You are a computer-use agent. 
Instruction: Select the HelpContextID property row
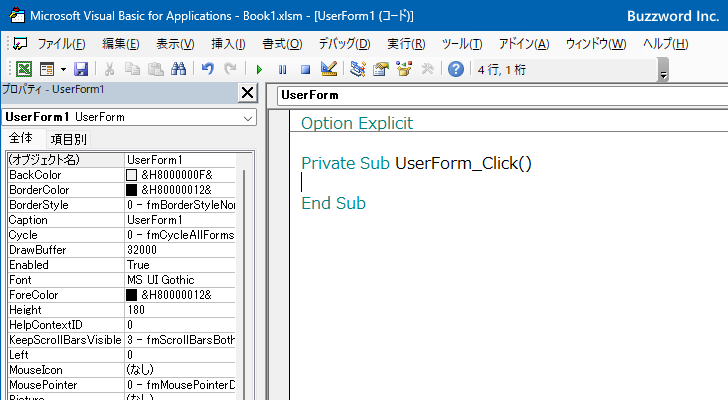pos(122,325)
